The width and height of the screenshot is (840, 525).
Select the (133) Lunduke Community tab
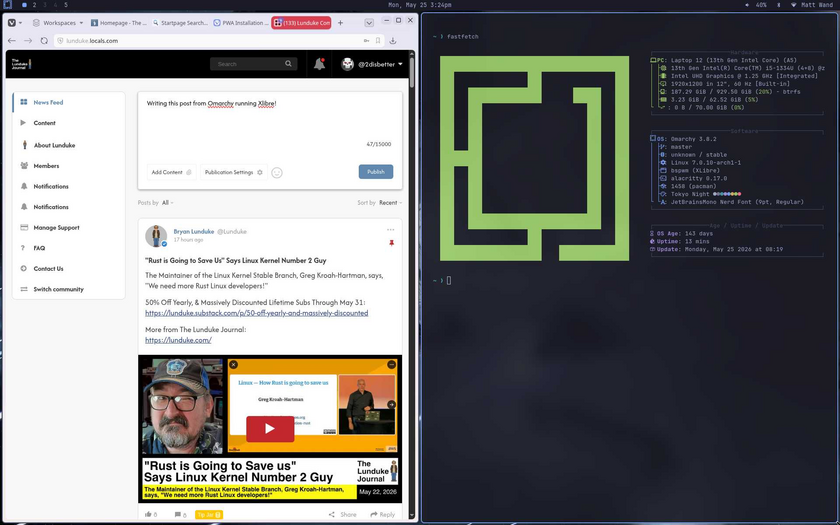301,22
